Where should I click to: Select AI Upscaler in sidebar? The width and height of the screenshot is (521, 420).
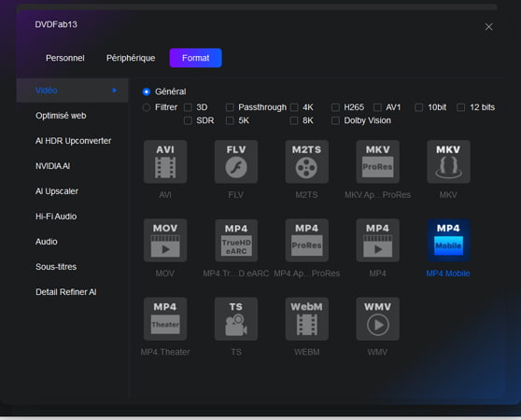pos(57,191)
